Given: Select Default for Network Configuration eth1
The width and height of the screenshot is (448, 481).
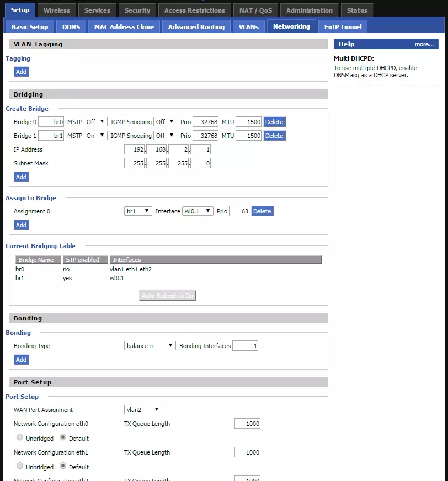Looking at the screenshot, I should pyautogui.click(x=62, y=467).
